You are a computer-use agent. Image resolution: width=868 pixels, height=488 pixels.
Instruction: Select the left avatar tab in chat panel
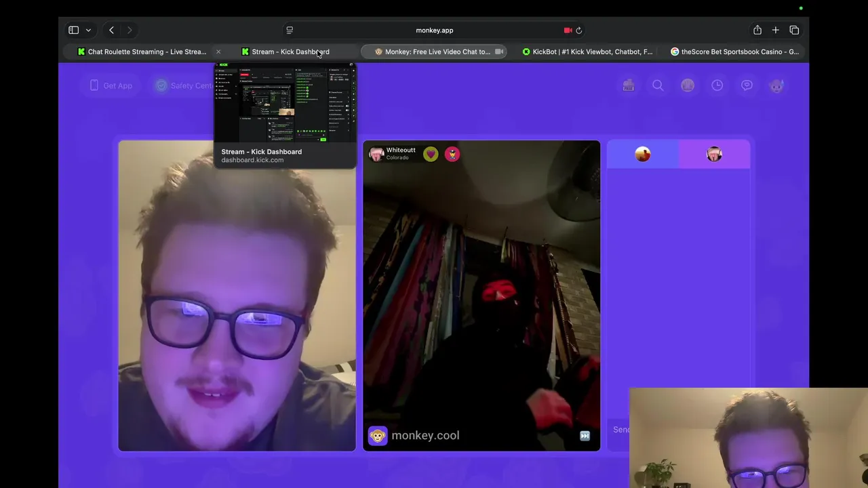tap(643, 155)
